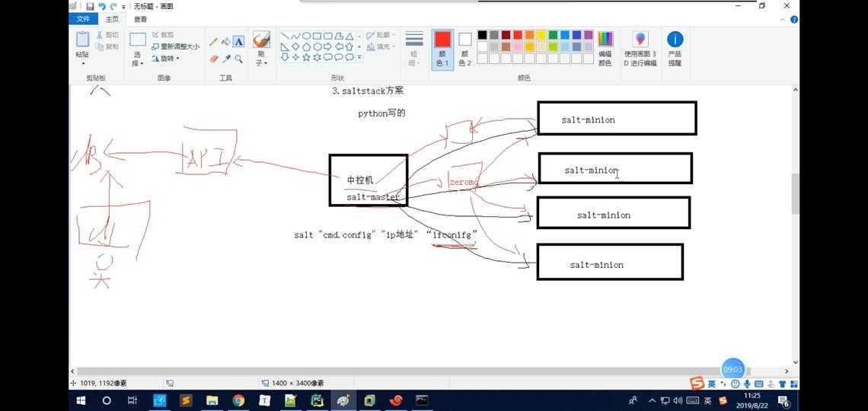Image resolution: width=868 pixels, height=411 pixels.
Task: Pick the green color swatch
Action: click(553, 35)
